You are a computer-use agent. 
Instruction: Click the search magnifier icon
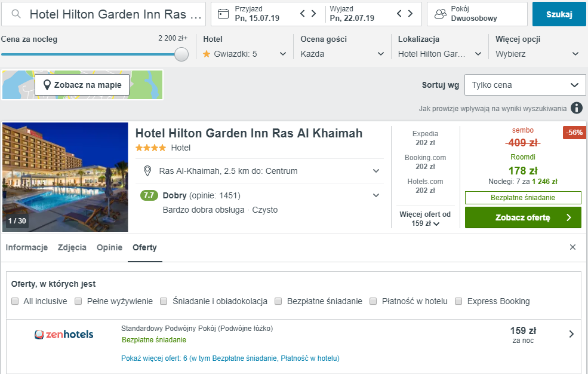[16, 14]
